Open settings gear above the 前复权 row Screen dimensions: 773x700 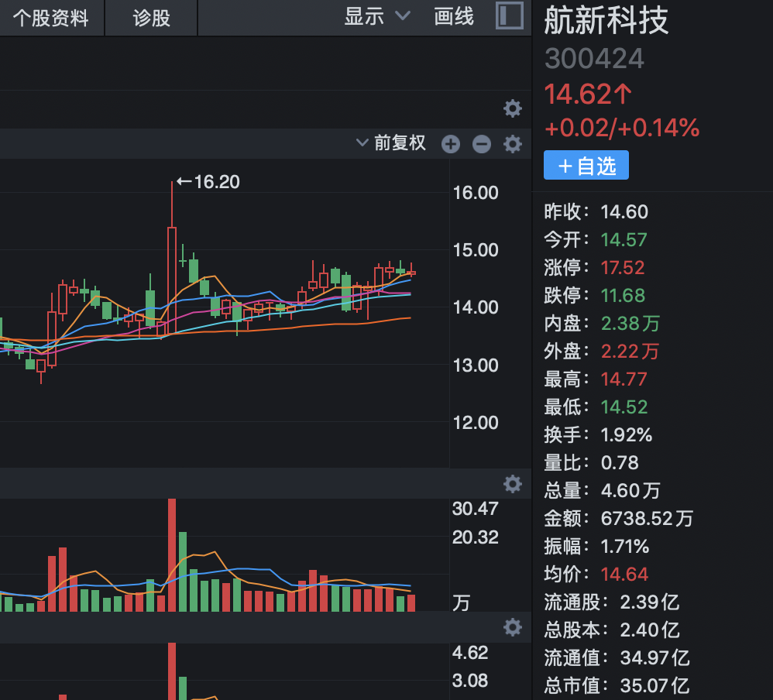513,108
